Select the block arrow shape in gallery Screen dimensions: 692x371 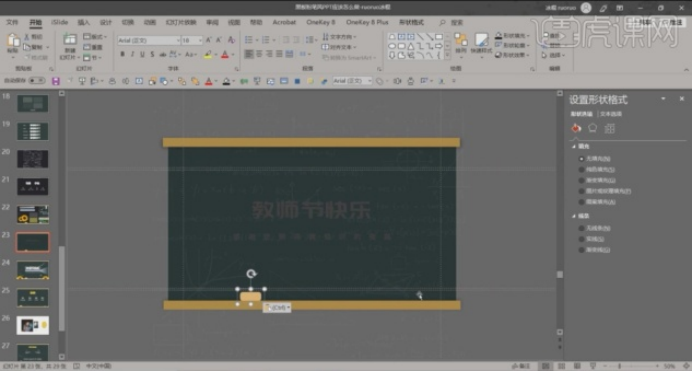point(439,46)
